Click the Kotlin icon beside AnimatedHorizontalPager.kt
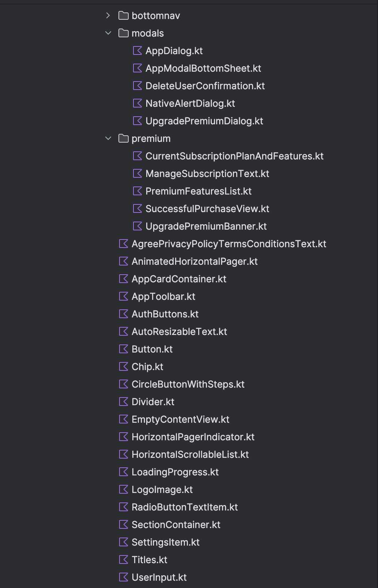Screen dimensions: 378x588 pyautogui.click(x=124, y=261)
